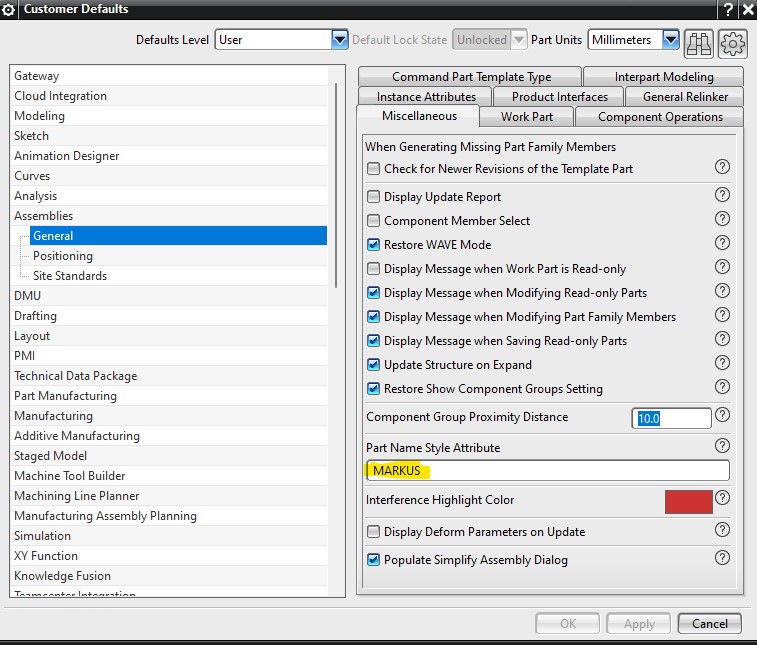Viewport: 757px width, 645px height.
Task: Open the Interpart Modeling tab
Action: click(664, 77)
